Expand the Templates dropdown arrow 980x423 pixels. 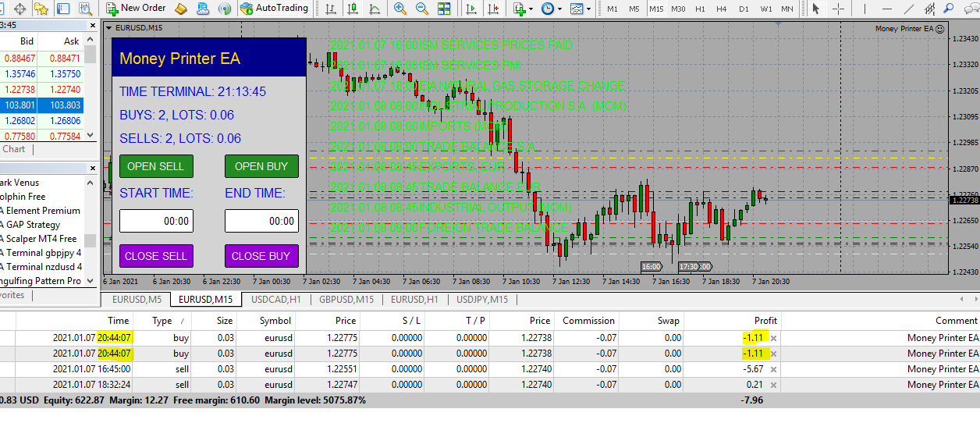588,9
